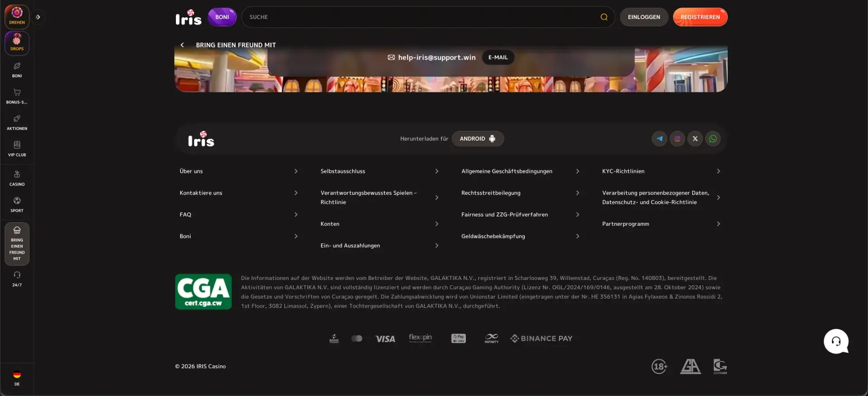This screenshot has height=396, width=868.
Task: Open the Rechtsstreitbeilegung footer link
Action: coord(520,193)
